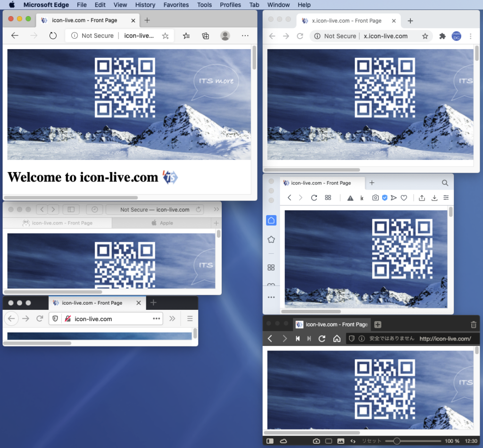Click the Vivaldi zoom reset button

tap(371, 441)
